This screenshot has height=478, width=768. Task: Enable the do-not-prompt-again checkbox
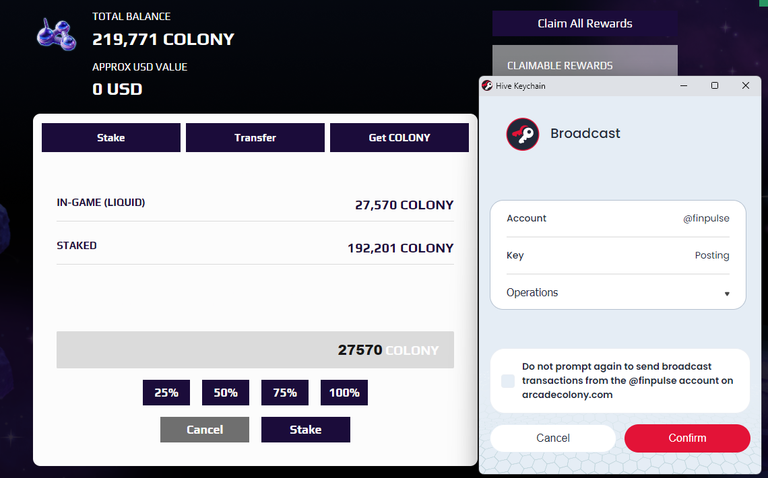click(508, 381)
